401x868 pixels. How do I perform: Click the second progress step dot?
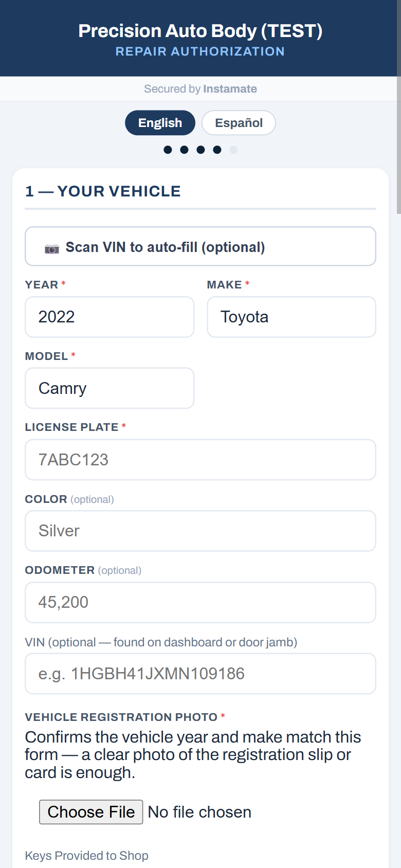(184, 150)
